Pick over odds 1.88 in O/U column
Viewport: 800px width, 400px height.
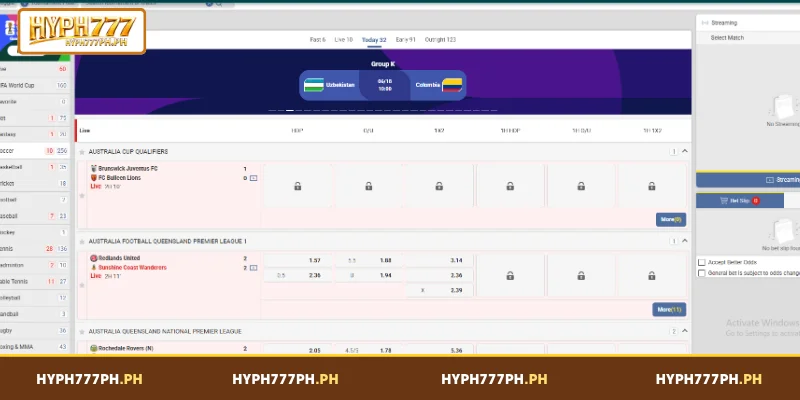coord(368,261)
